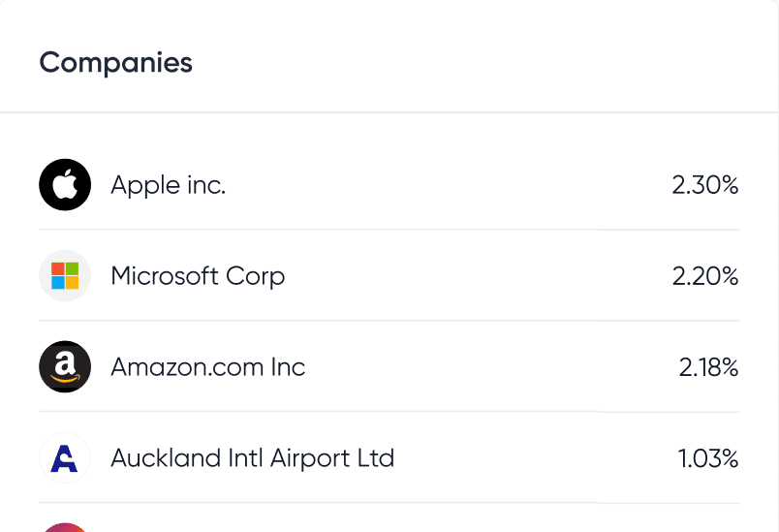The width and height of the screenshot is (779, 532).
Task: Click the Amazon logo icon
Action: pos(65,366)
